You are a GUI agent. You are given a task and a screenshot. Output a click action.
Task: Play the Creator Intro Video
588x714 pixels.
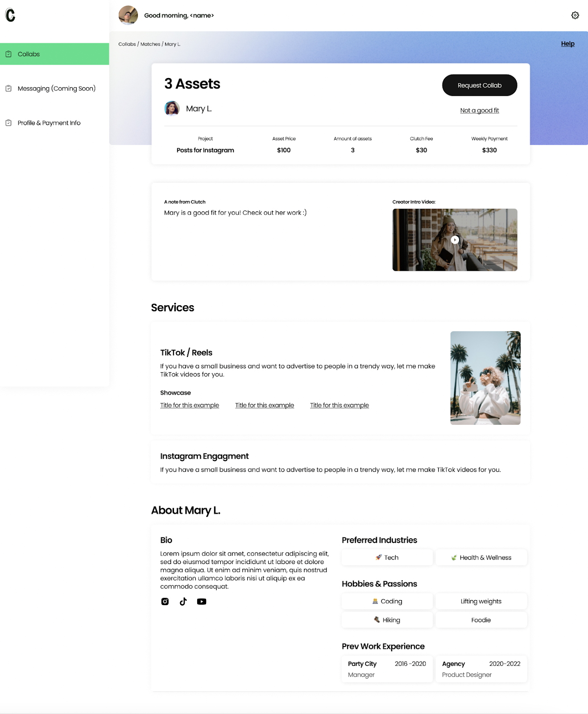455,240
